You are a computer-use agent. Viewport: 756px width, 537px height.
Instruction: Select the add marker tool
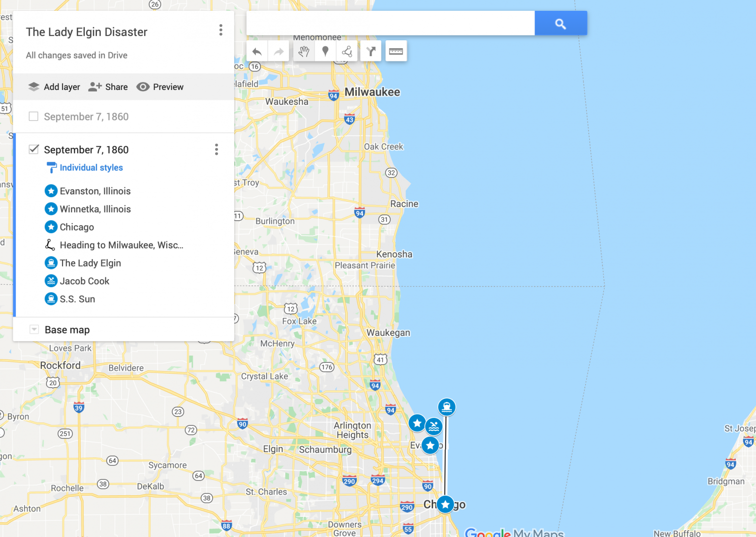coord(325,51)
